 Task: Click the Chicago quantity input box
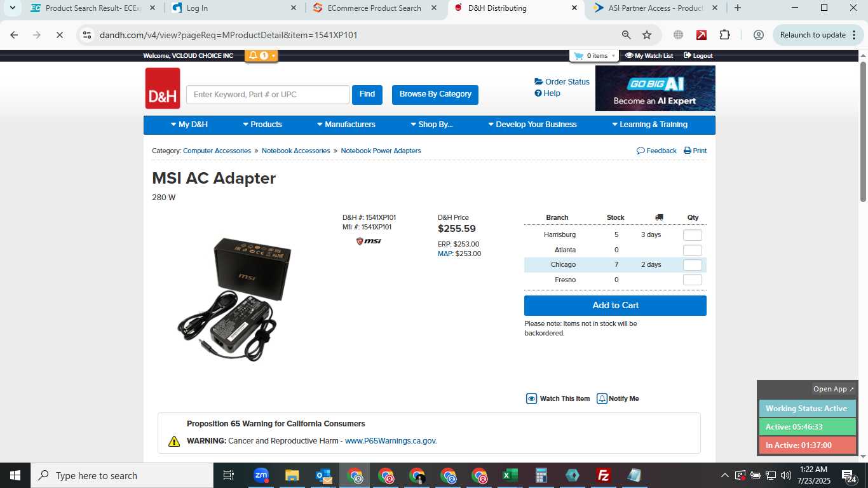tap(693, 265)
